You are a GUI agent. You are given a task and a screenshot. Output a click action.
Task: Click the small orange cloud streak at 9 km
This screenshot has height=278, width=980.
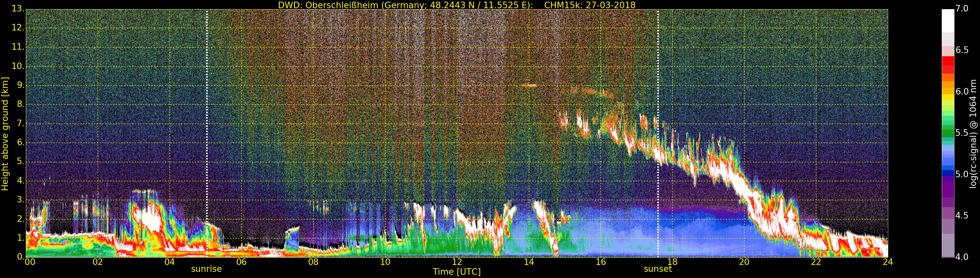click(529, 86)
